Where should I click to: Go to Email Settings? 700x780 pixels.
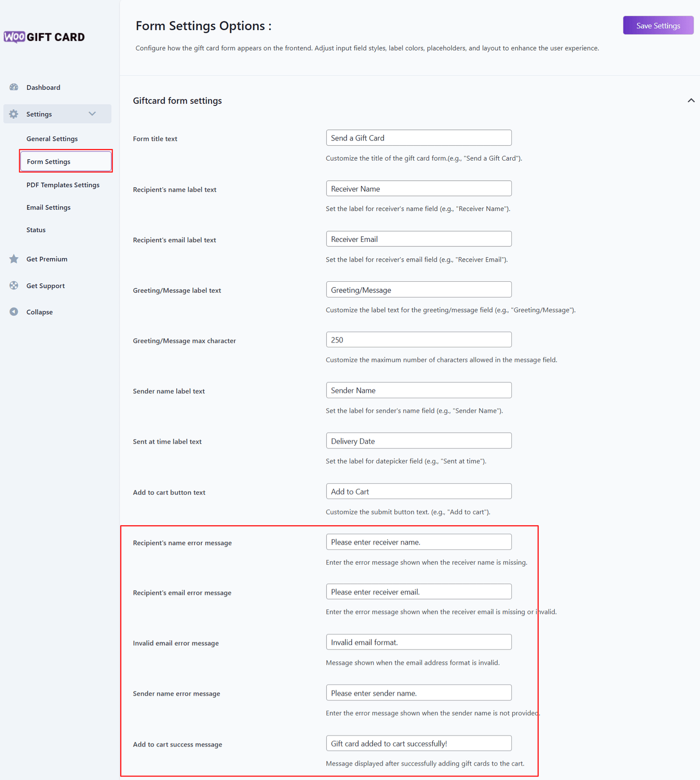coord(49,207)
